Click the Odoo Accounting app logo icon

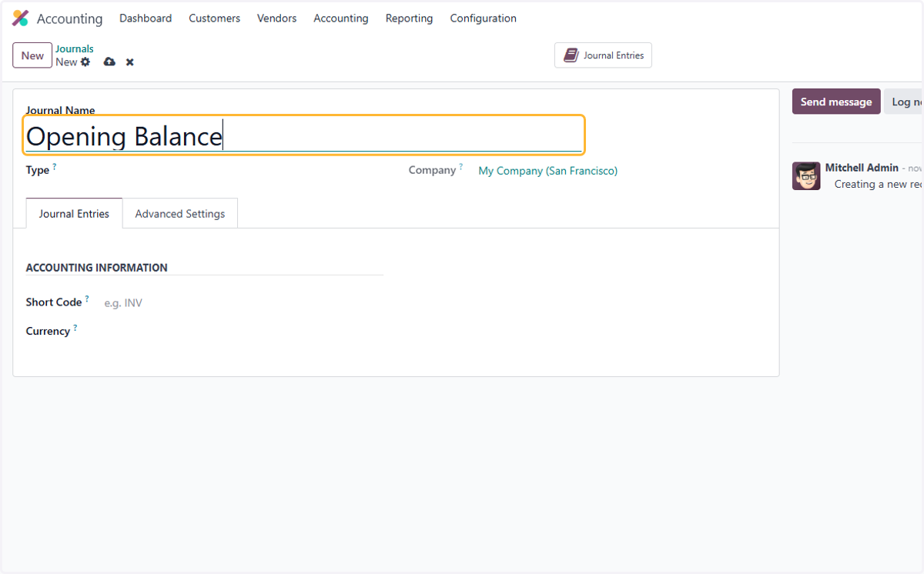coord(21,18)
